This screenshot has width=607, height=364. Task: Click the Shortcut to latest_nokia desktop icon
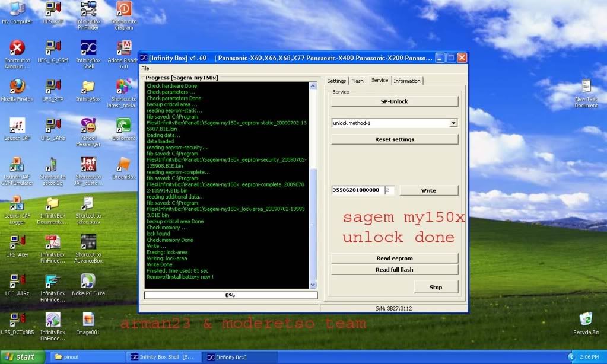tap(122, 93)
